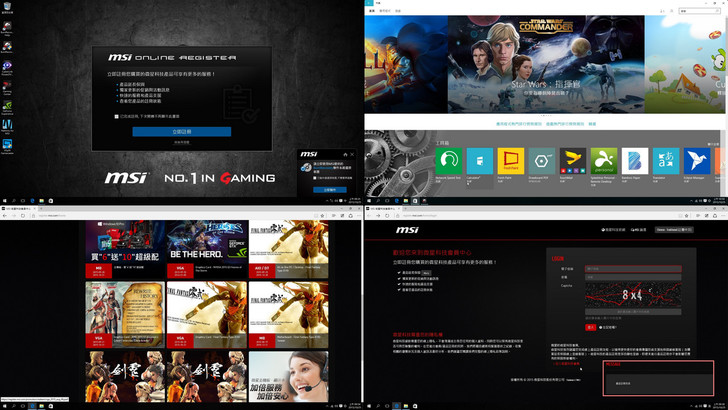The height and width of the screenshot is (410, 728).
Task: Select the Bamboo Paper app tile
Action: coord(635,160)
